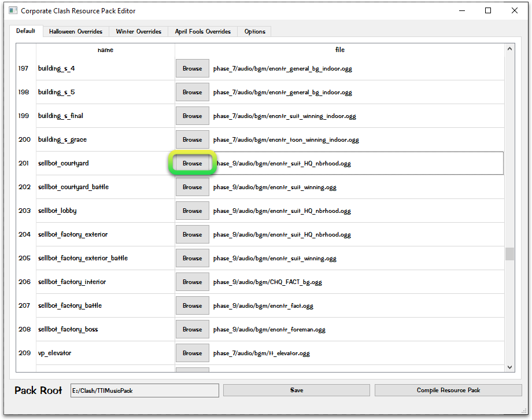Select row header 201
Viewport: 532px width, 420px height.
click(x=26, y=163)
